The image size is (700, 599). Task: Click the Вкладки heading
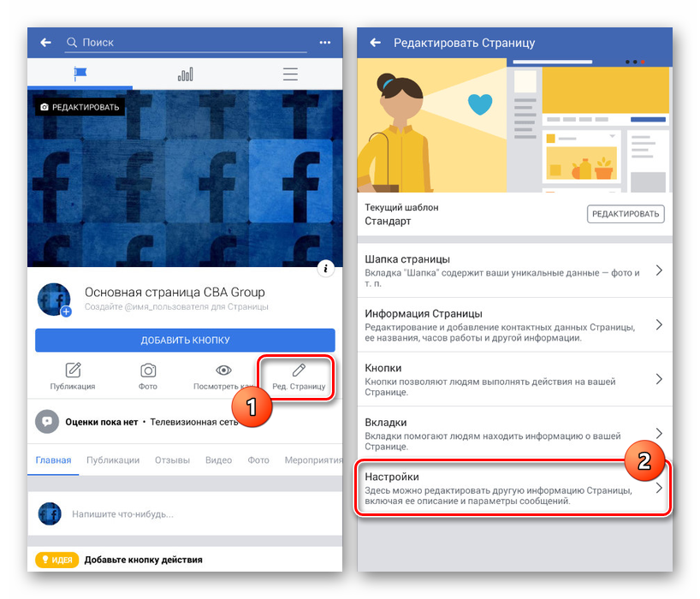point(386,422)
